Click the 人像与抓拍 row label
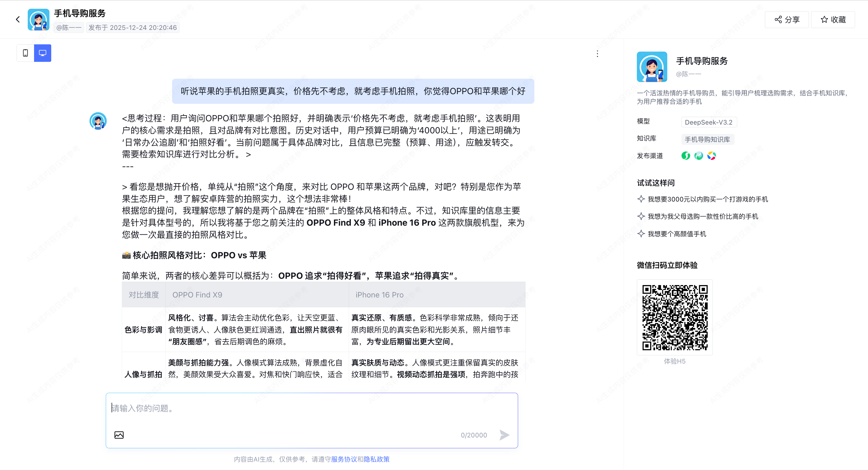 143,374
